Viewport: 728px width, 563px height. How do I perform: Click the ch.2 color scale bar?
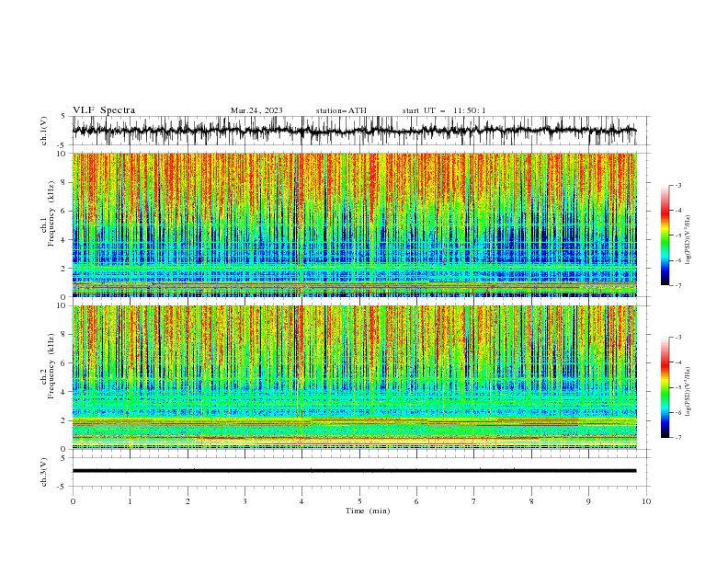665,387
